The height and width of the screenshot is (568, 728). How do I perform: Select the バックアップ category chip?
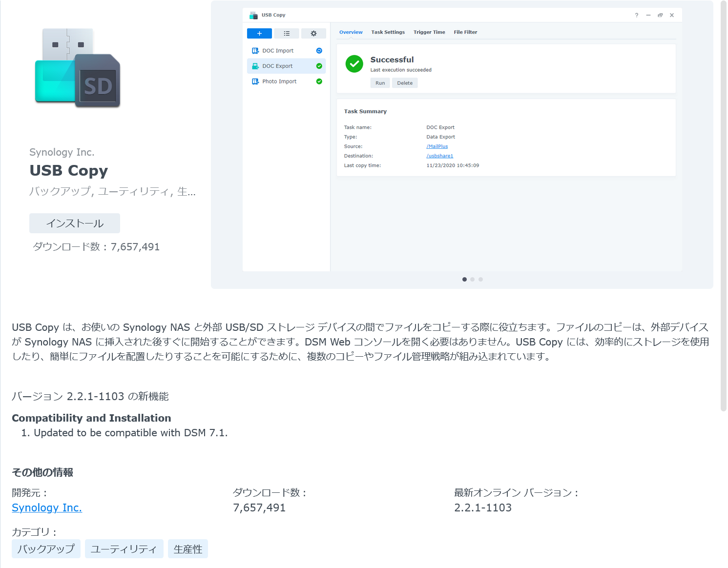click(45, 548)
